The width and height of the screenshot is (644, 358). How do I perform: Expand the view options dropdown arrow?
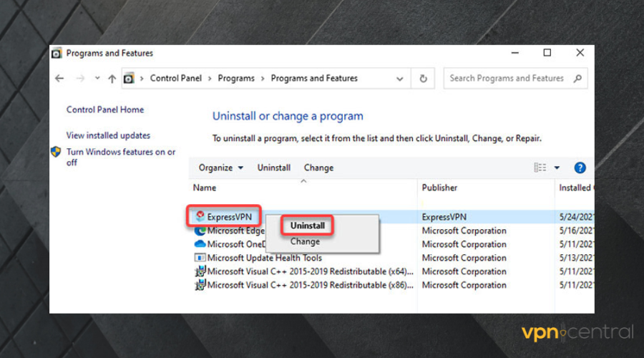click(x=557, y=168)
